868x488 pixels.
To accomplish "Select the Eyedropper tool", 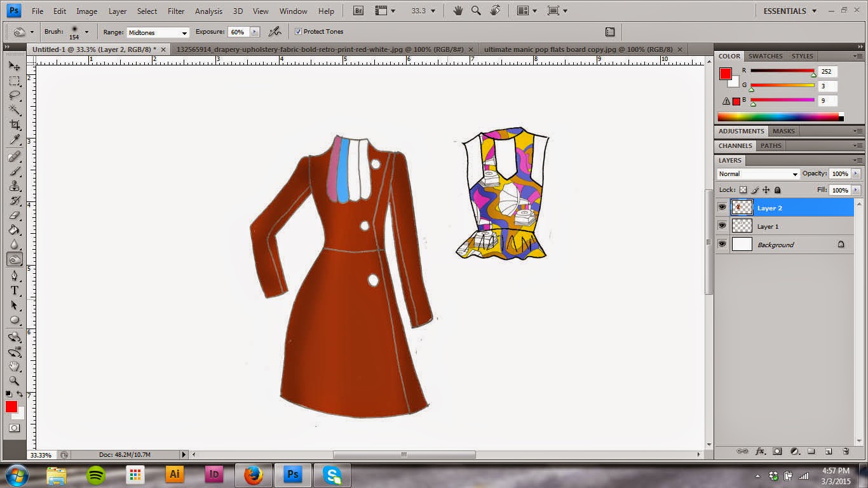I will click(15, 140).
